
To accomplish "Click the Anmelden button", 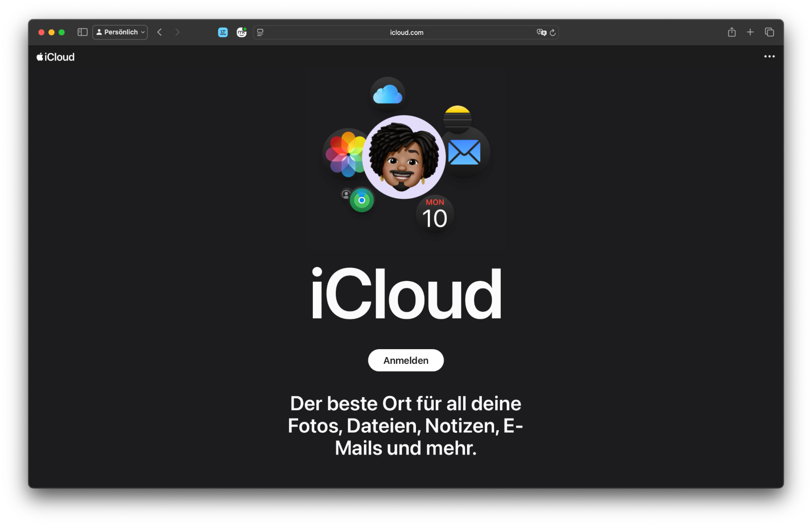I will (405, 360).
